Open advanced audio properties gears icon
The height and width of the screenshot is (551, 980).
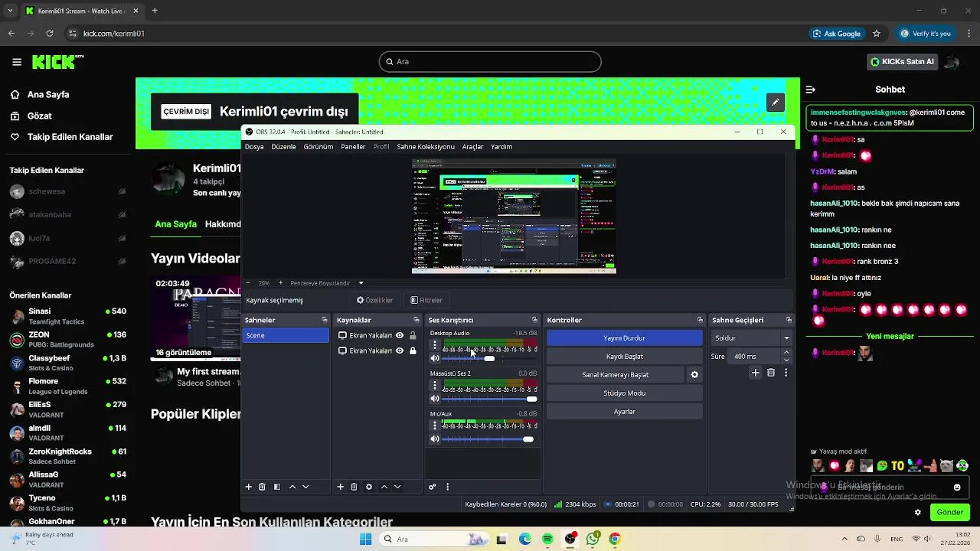(x=433, y=487)
